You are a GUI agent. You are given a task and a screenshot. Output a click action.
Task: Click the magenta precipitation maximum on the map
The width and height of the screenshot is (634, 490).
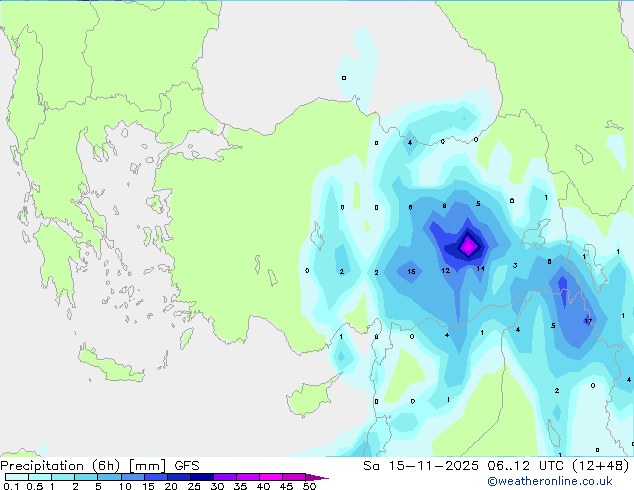[x=468, y=246]
